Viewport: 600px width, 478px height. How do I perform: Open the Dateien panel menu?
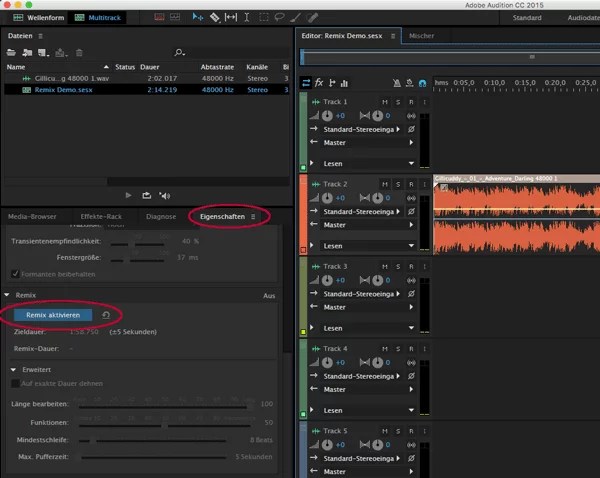40,36
